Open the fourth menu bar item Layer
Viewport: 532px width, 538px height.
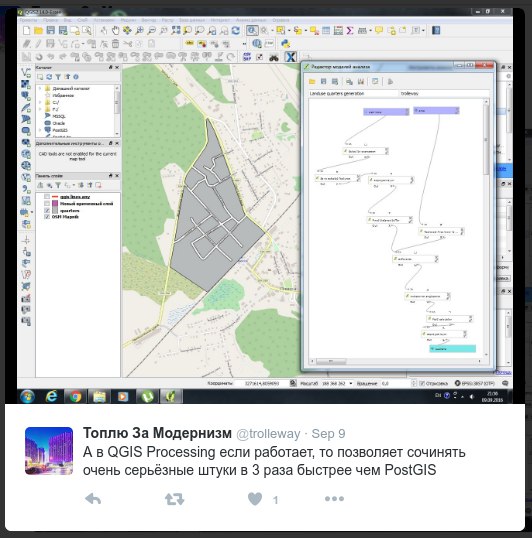coord(82,20)
